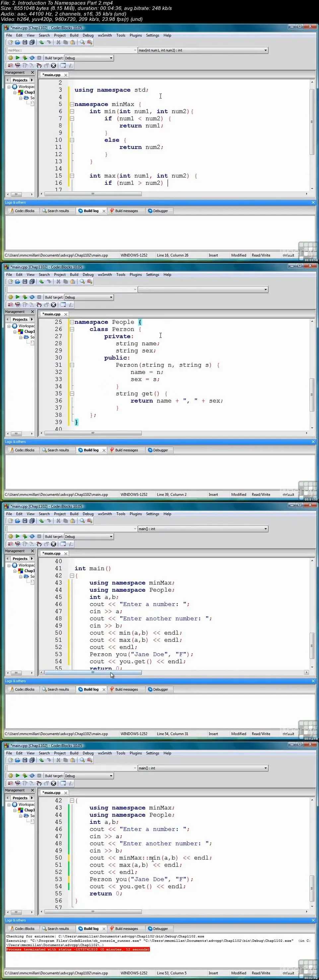
Task: Click Open folder icon in class Person window
Action: point(18,281)
